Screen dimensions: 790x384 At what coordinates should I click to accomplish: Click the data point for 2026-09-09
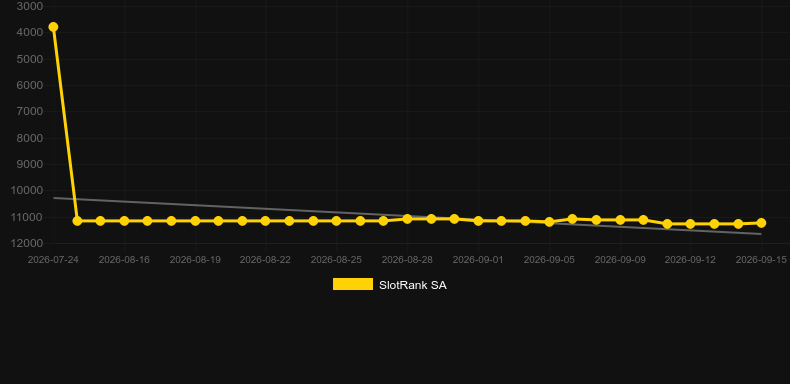click(620, 220)
